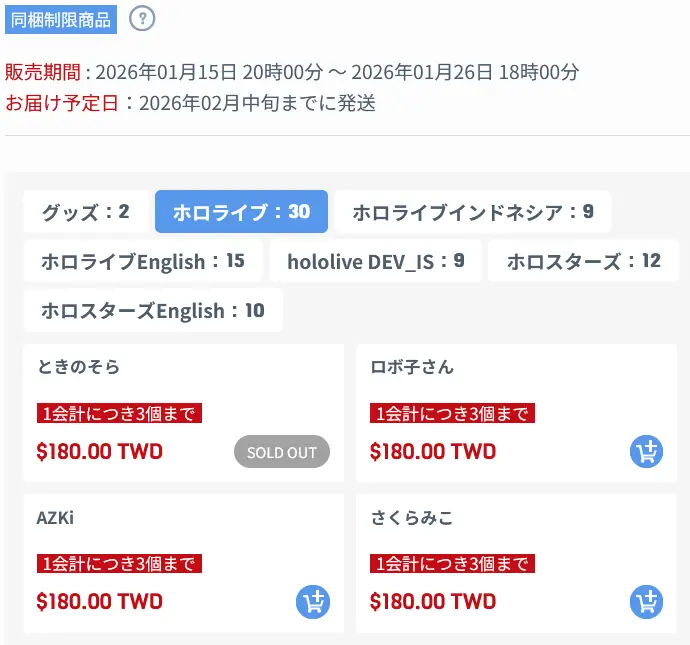This screenshot has width=690, height=645.
Task: Click さくらみこ price $180.00 TWD
Action: pos(433,602)
